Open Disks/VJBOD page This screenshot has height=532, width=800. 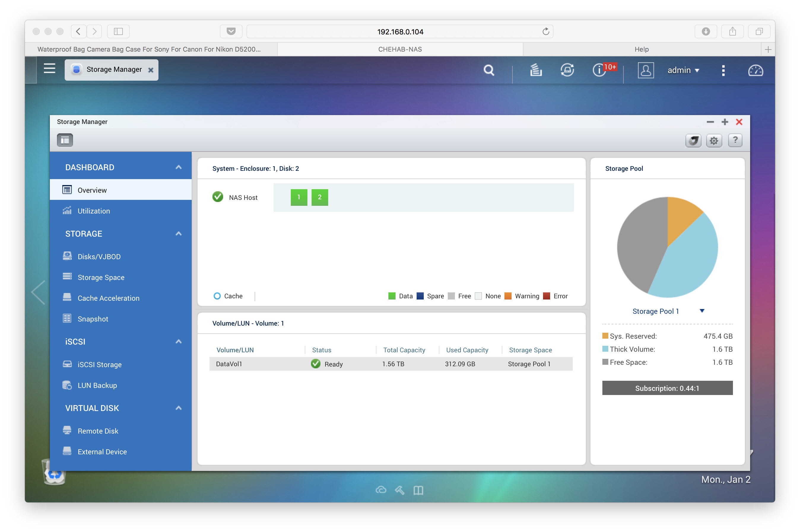point(120,257)
